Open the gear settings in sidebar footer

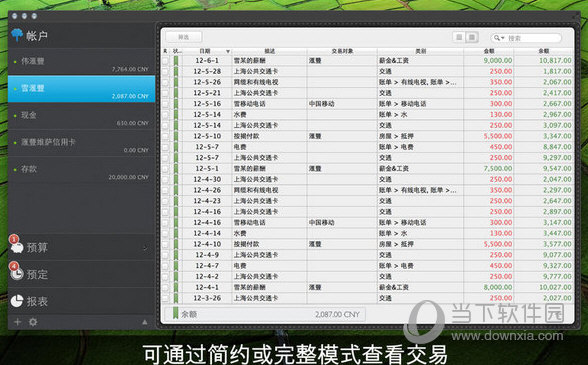33,322
